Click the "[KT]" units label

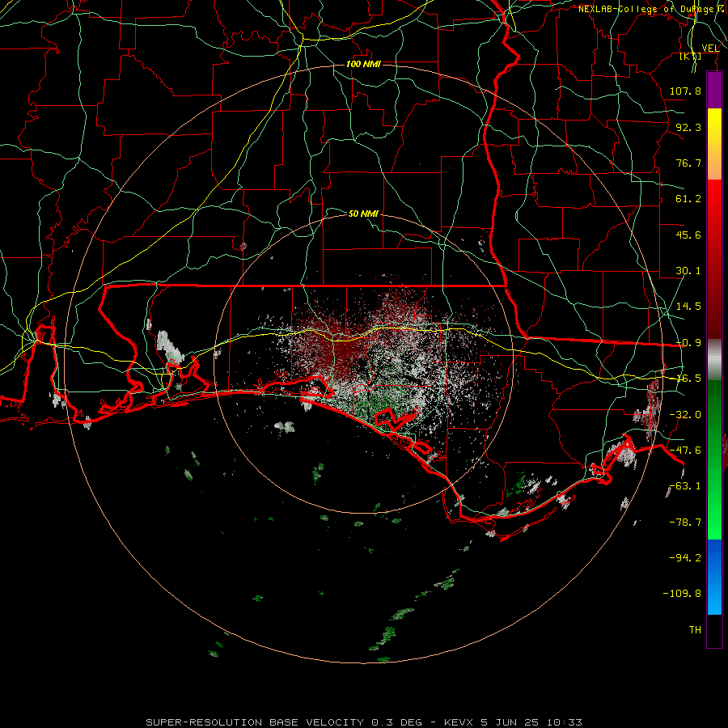[691, 56]
